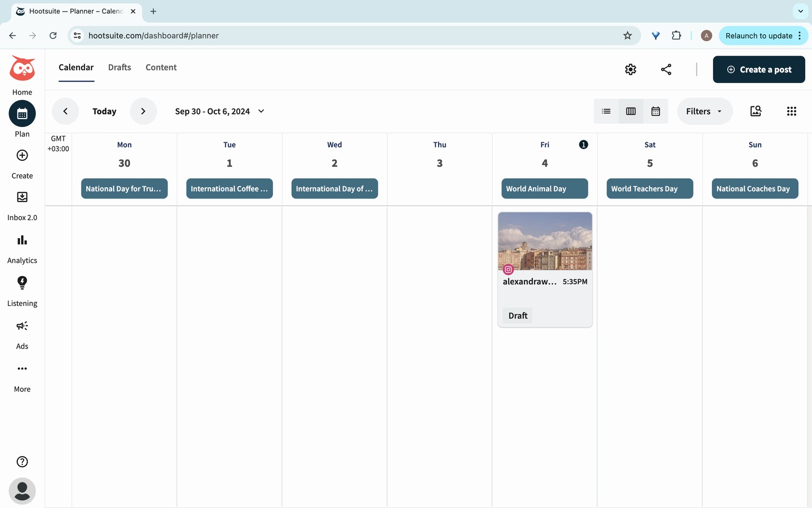
Task: Select the Content tab
Action: (161, 67)
